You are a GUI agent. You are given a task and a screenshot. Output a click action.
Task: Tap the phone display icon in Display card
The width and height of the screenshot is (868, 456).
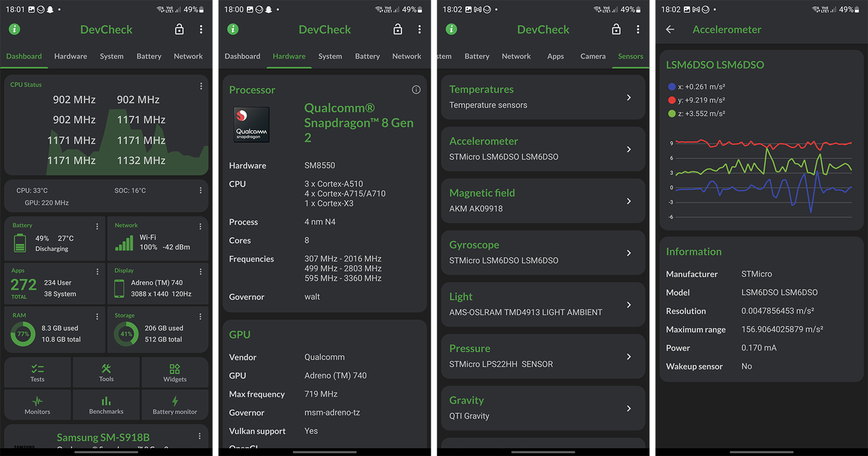pyautogui.click(x=119, y=288)
